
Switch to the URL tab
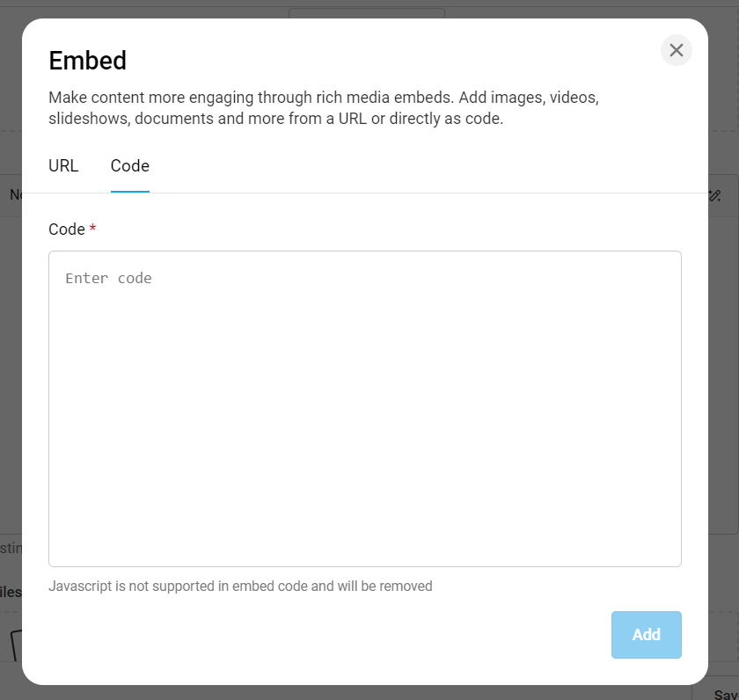coord(63,166)
